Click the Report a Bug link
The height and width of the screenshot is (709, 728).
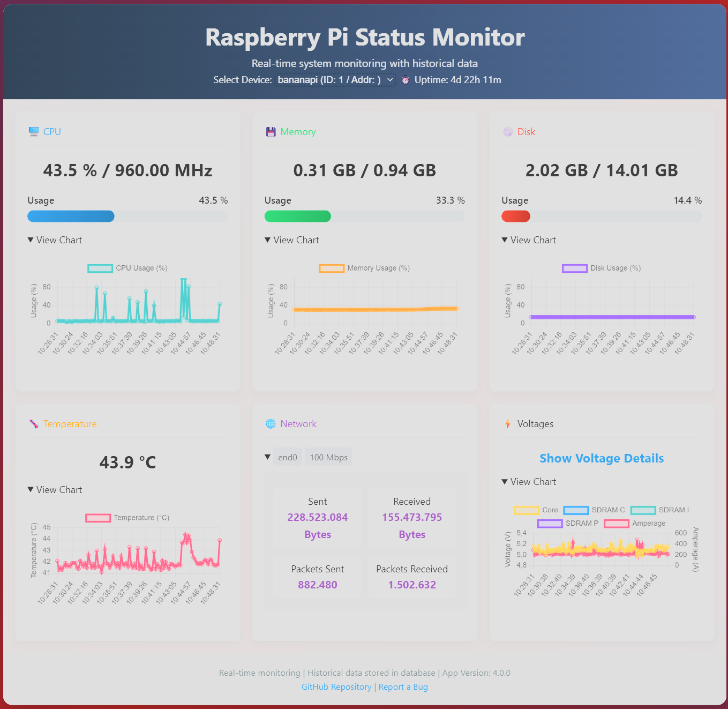[403, 686]
